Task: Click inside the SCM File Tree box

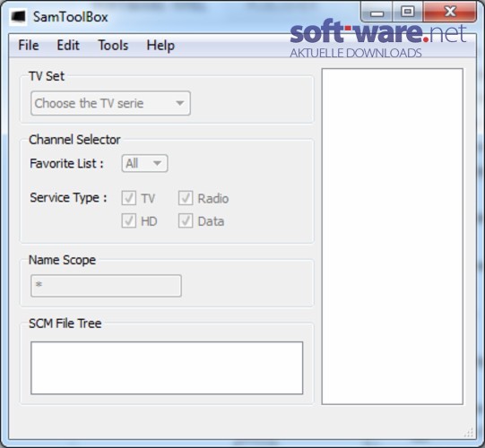Action: point(167,368)
